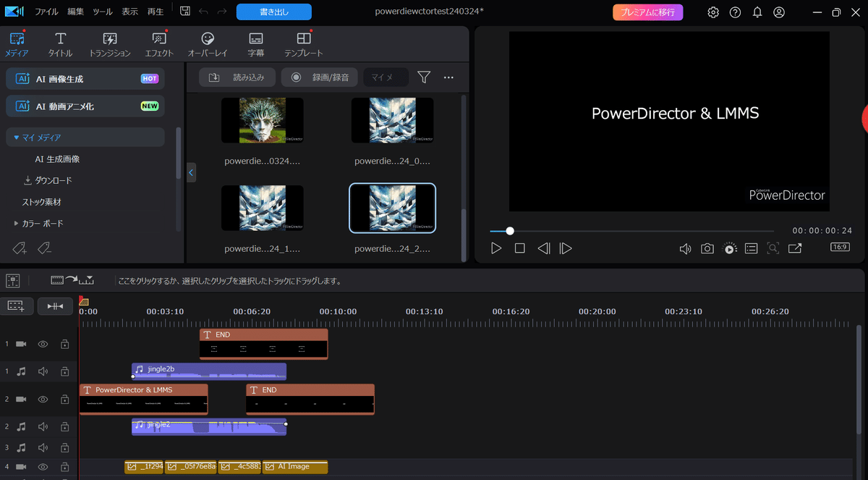Image resolution: width=868 pixels, height=480 pixels.
Task: Click the AI 動画アニメ化 button
Action: click(x=85, y=106)
